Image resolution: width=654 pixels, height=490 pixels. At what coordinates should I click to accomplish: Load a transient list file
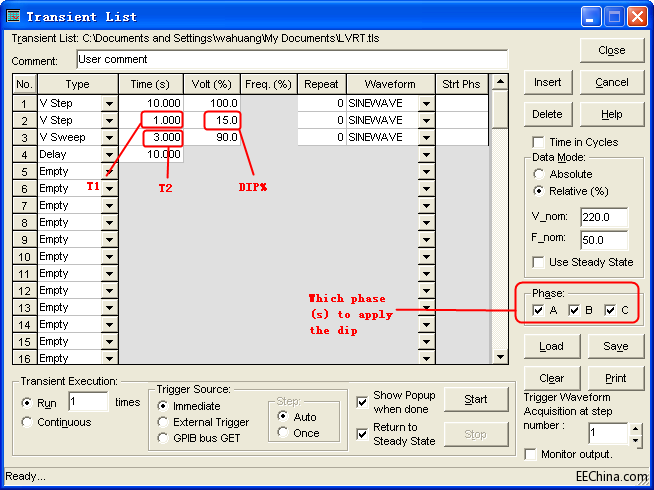coord(551,346)
